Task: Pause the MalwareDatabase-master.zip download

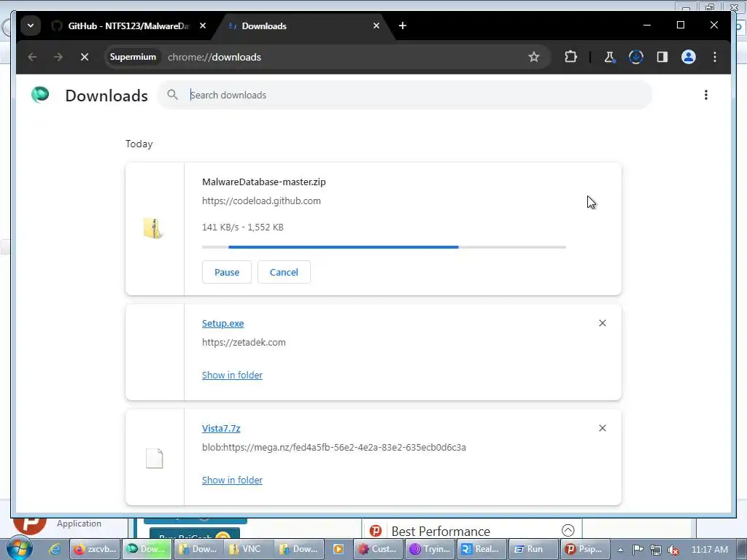Action: tap(227, 272)
